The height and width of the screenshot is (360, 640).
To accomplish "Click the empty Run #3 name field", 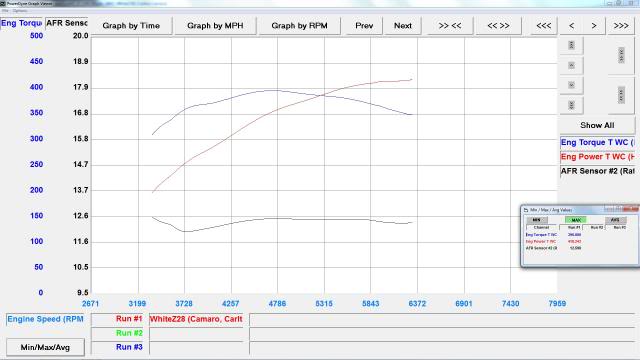I will pyautogui.click(x=196, y=347).
